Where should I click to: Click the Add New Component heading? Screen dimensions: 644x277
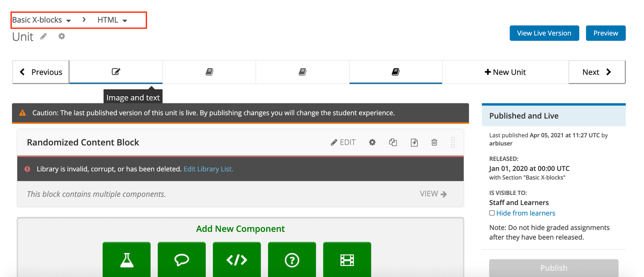pos(240,229)
